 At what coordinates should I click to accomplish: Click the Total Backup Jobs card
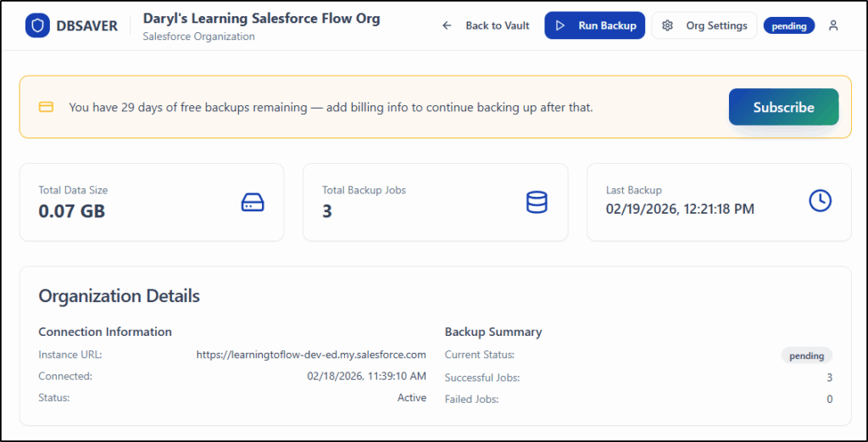click(435, 202)
